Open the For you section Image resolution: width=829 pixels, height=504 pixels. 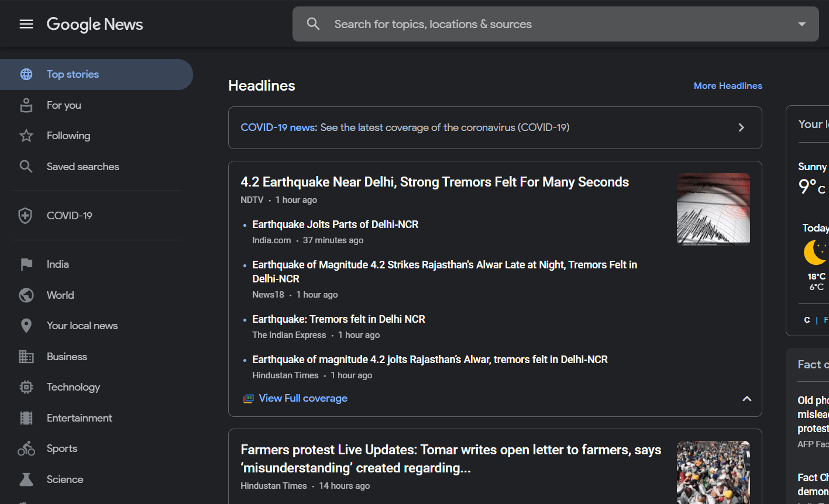[x=64, y=105]
